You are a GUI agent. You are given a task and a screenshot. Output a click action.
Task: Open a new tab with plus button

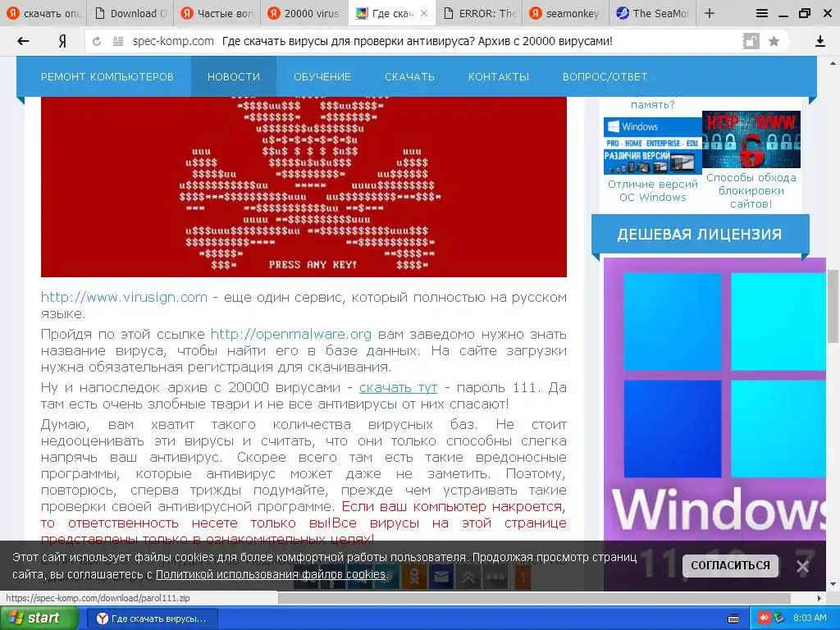click(x=710, y=13)
